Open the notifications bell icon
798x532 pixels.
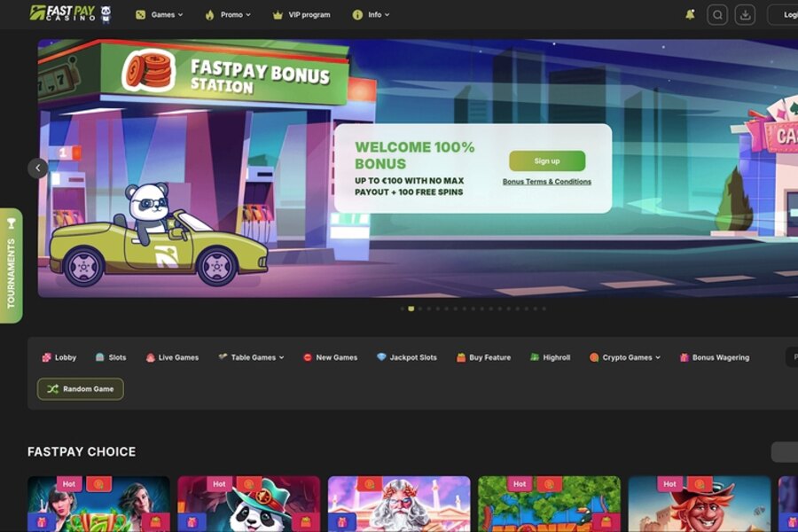pyautogui.click(x=690, y=15)
